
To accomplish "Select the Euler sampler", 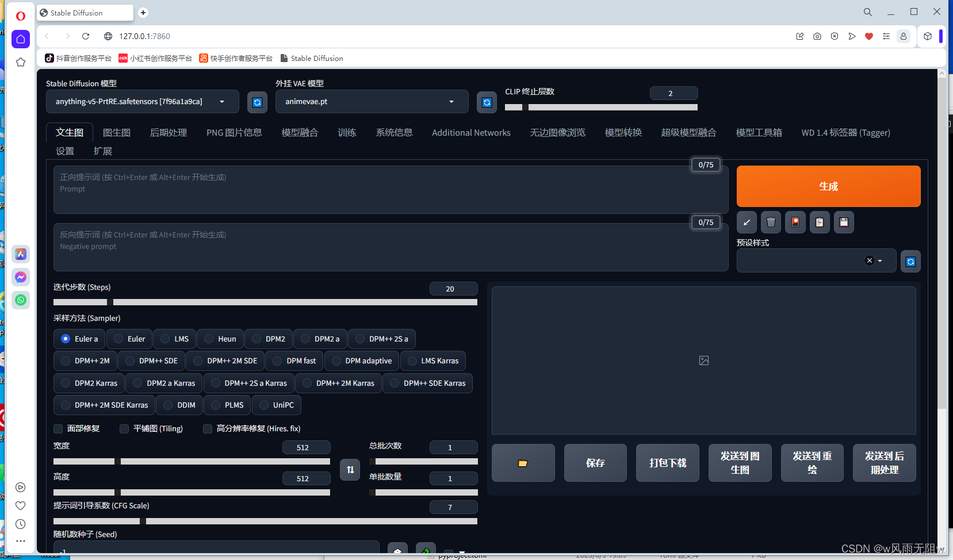I will [129, 339].
